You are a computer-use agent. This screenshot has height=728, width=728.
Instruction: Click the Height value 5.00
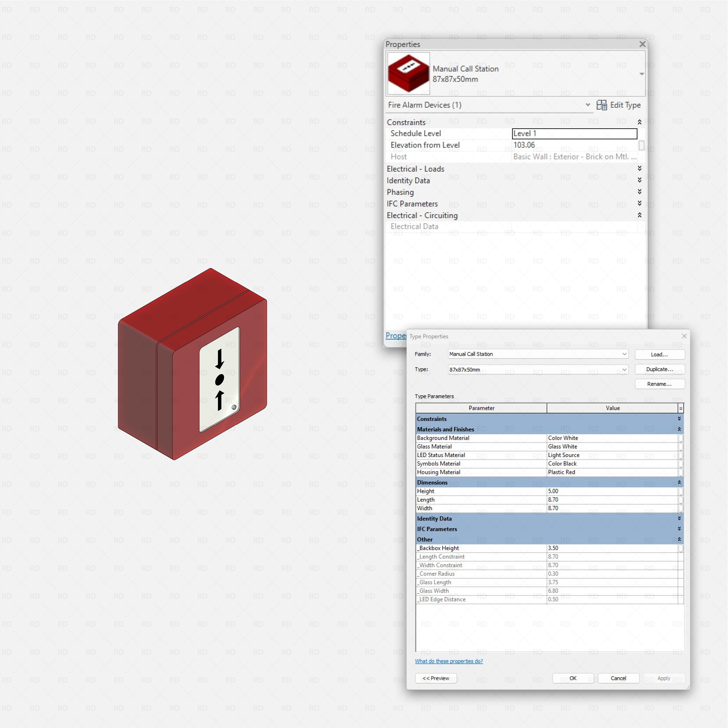click(612, 491)
